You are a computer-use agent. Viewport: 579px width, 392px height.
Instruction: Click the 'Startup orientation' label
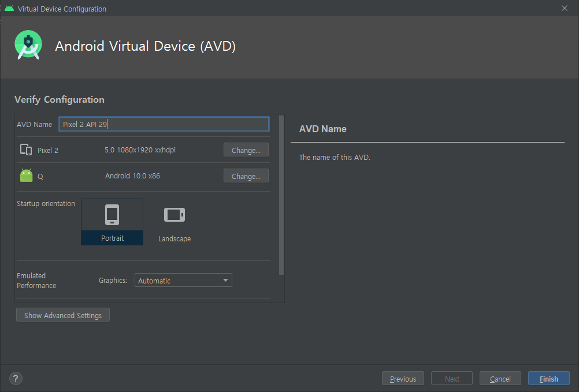click(46, 204)
